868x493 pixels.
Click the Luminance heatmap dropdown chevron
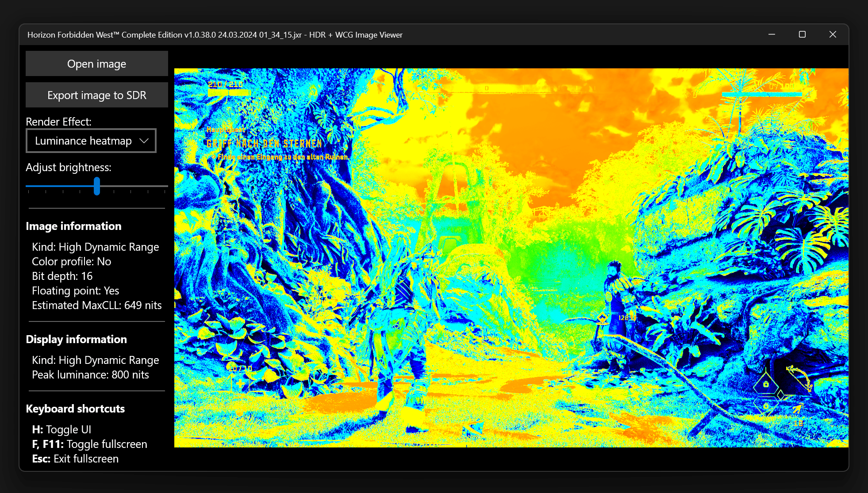pos(144,141)
